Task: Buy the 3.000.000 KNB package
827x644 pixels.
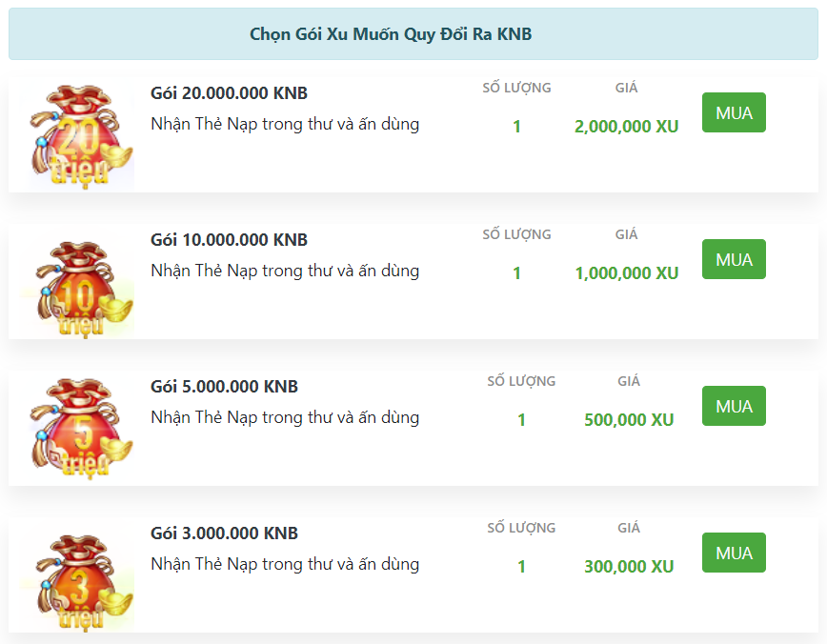Action: tap(734, 553)
